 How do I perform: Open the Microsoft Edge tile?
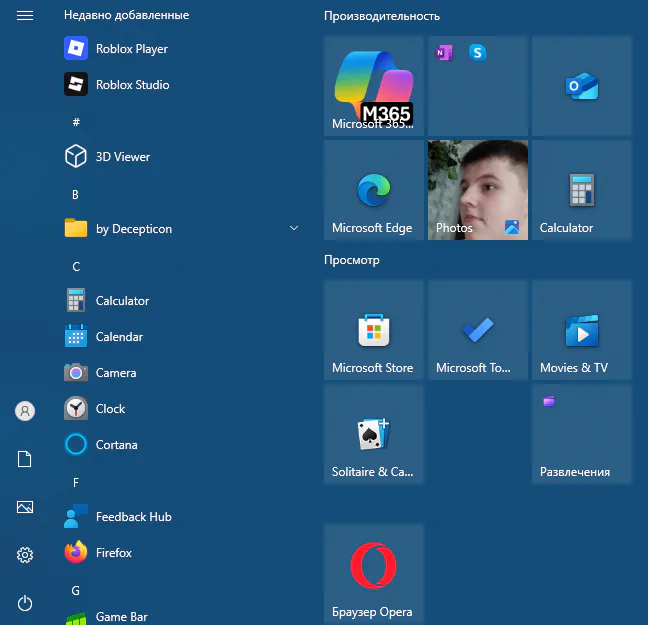tap(374, 190)
